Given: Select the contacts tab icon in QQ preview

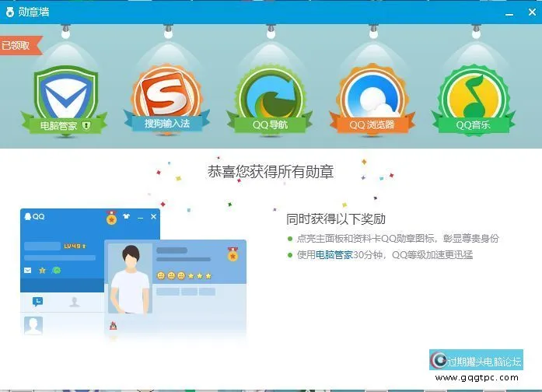Looking at the screenshot, I should click(x=75, y=302).
